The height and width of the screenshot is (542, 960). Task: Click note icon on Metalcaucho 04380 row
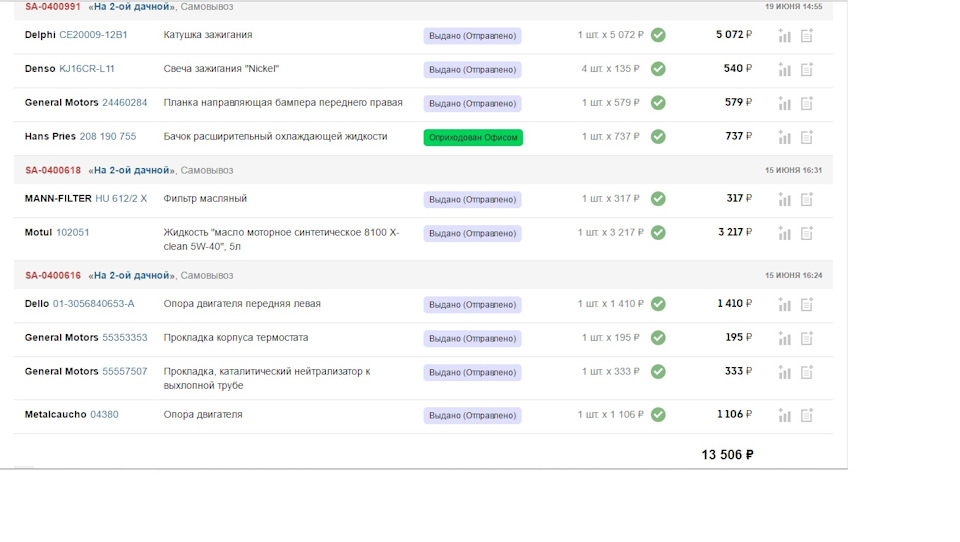tap(807, 416)
